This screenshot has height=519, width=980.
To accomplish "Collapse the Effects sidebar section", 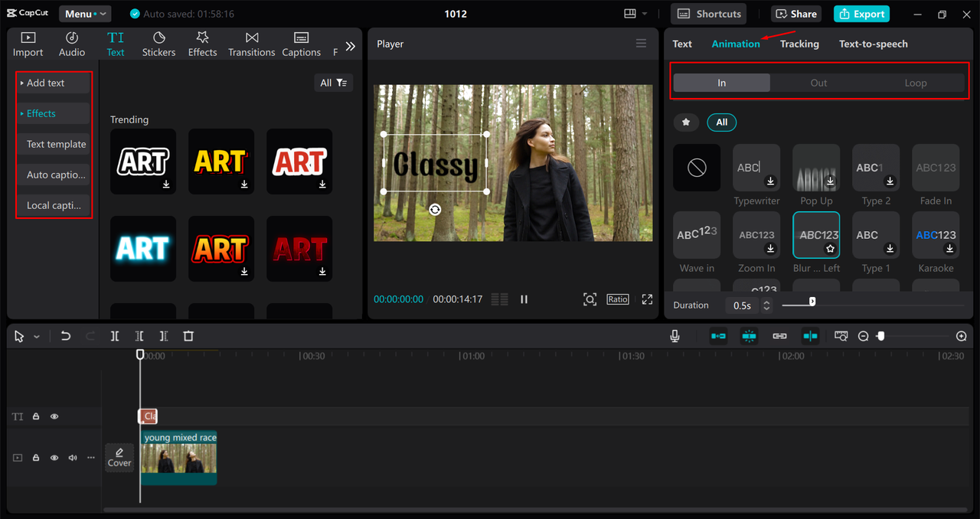I will 54,113.
